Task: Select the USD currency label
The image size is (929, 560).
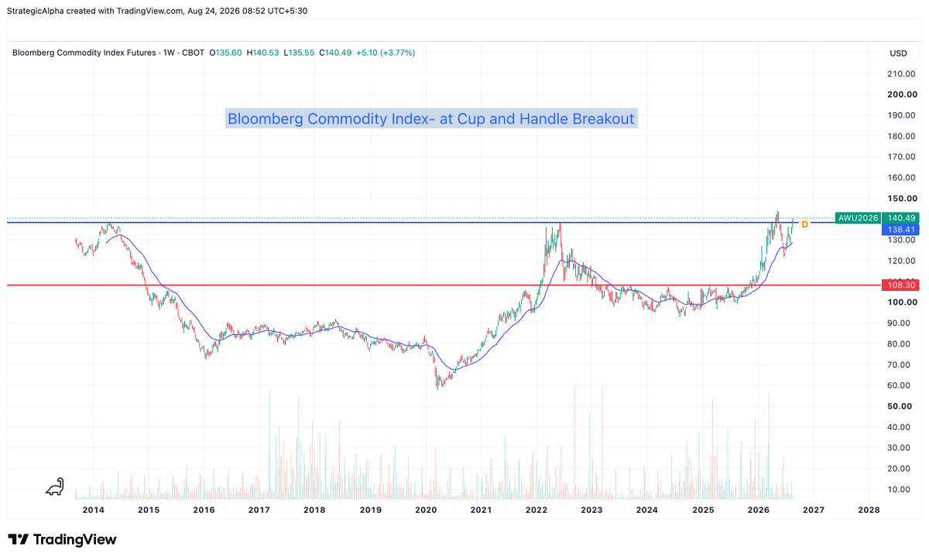Action: [x=899, y=53]
